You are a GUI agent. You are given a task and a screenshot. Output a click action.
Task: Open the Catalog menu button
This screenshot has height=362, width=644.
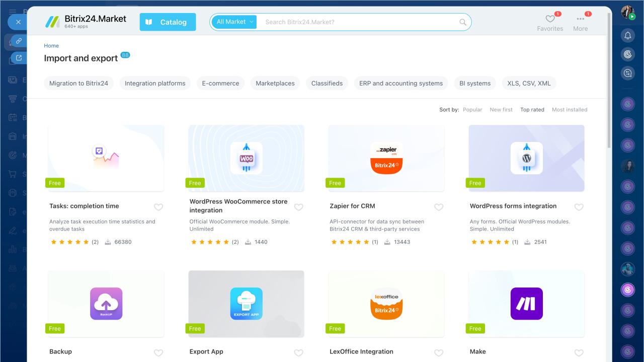[x=168, y=22]
